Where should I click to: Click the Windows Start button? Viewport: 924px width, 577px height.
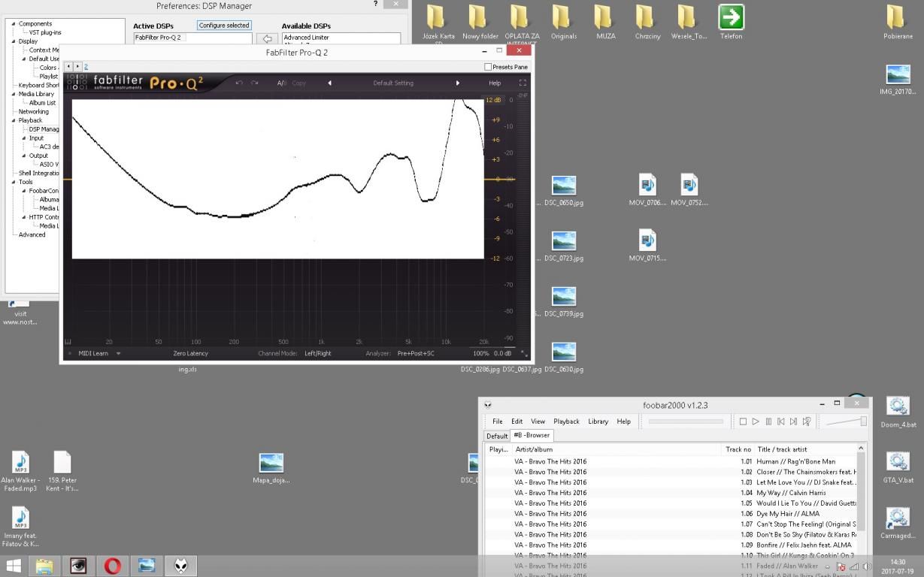pyautogui.click(x=14, y=566)
